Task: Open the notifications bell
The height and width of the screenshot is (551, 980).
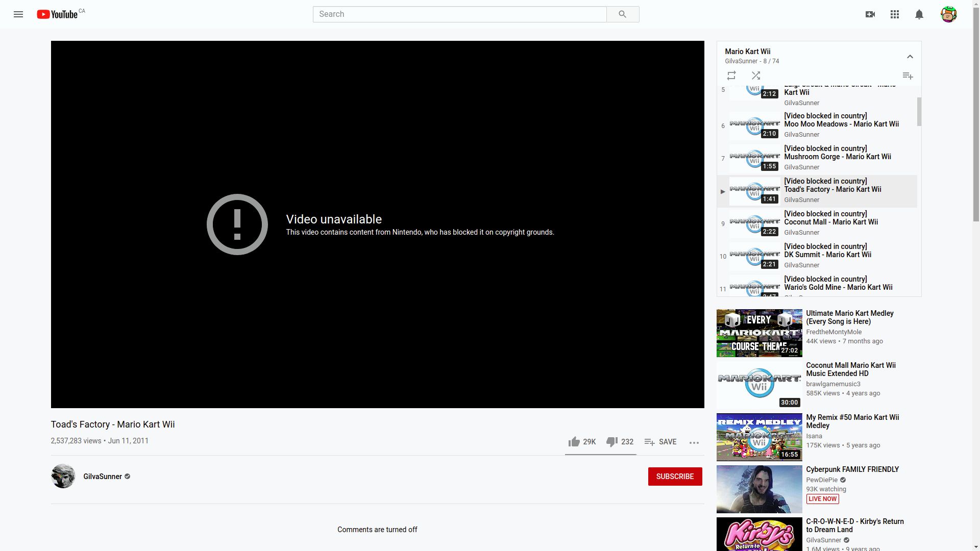Action: point(919,14)
